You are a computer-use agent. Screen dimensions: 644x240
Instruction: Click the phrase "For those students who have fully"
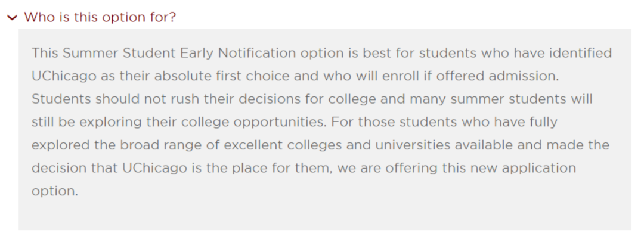pos(444,122)
